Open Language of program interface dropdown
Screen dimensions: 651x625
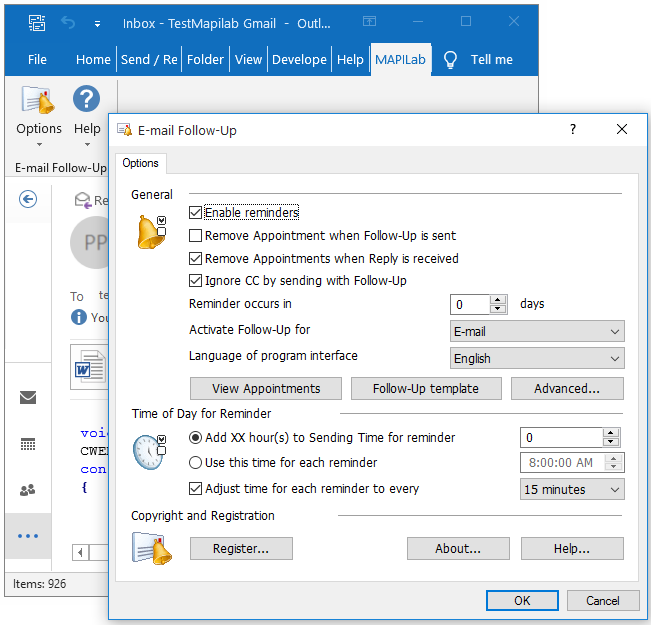(537, 358)
